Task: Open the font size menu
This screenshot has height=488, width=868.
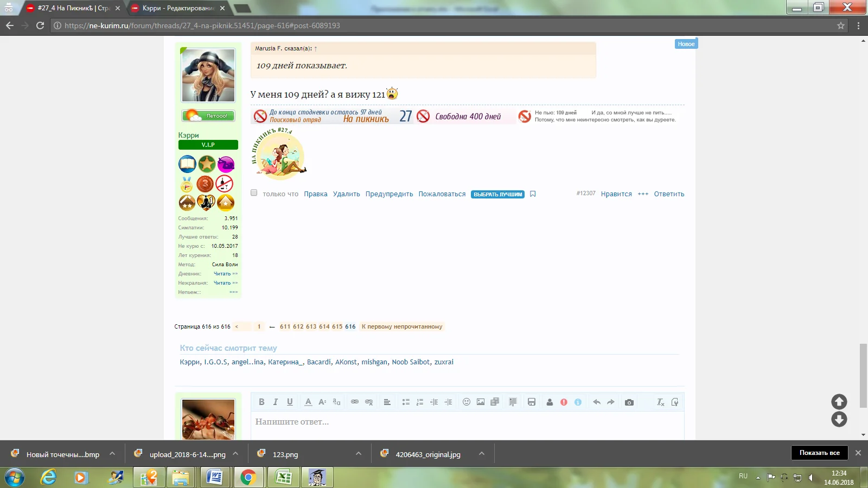Action: click(322, 402)
